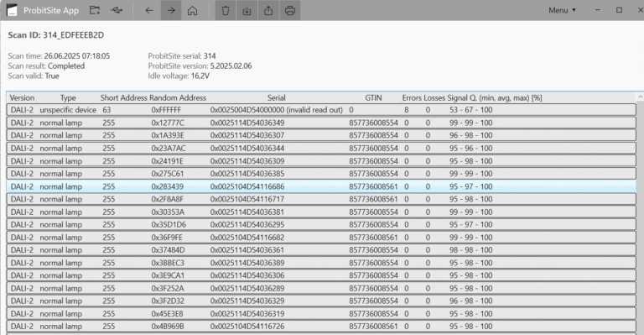Screen dimensions: 644x335
Task: Select row with random address 0x37484D
Action: click(x=321, y=250)
